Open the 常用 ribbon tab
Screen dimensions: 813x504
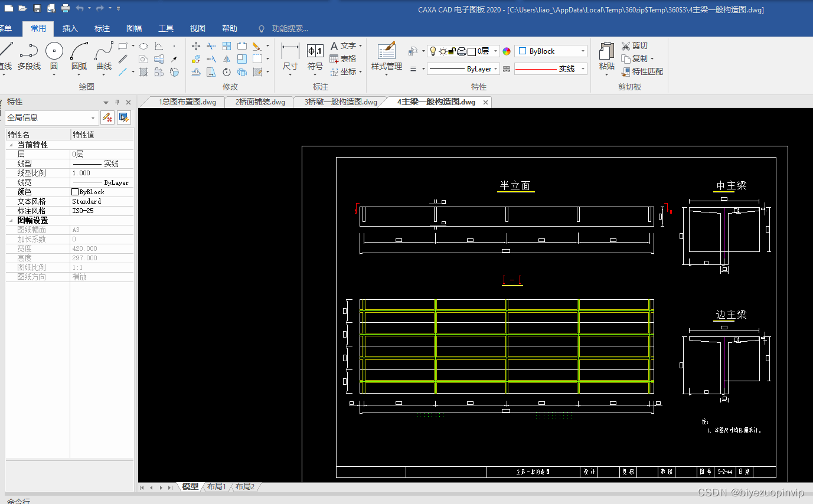click(x=38, y=28)
